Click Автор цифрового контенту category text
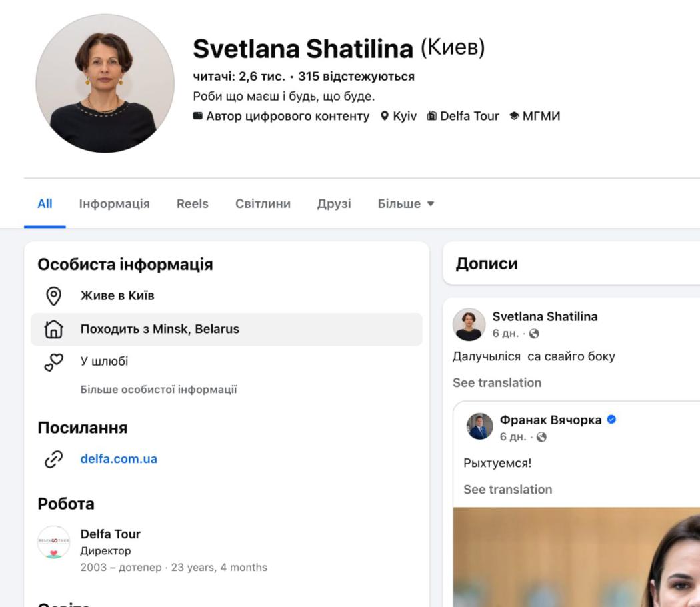 click(288, 117)
